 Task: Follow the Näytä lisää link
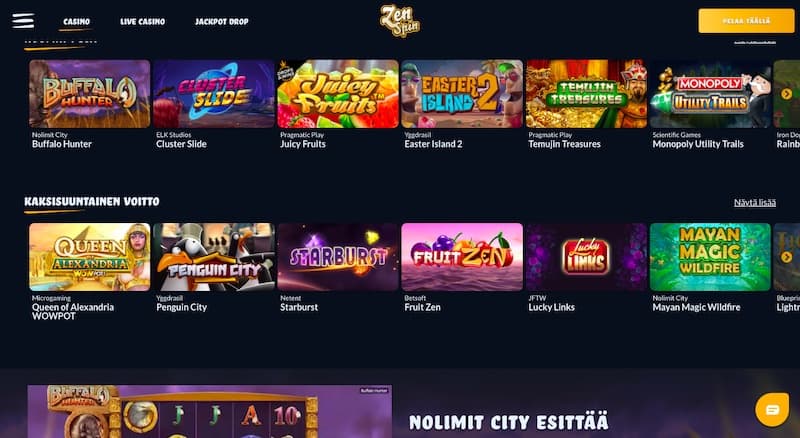pos(755,203)
